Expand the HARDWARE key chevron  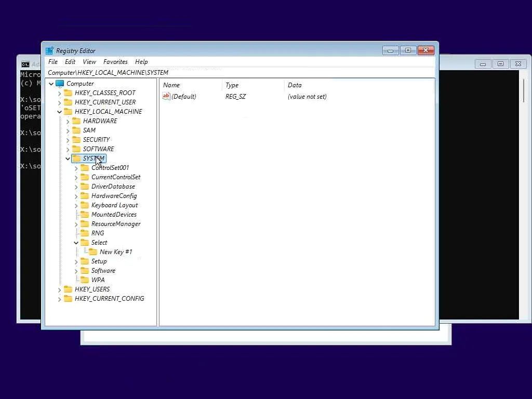click(x=68, y=121)
